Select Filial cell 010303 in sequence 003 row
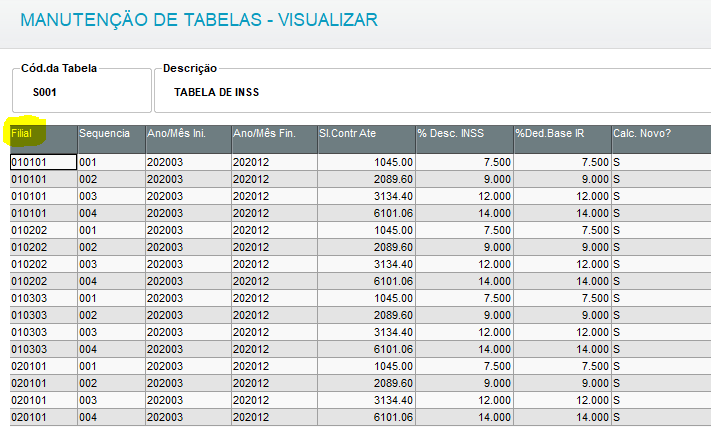This screenshot has width=711, height=427. coord(44,332)
